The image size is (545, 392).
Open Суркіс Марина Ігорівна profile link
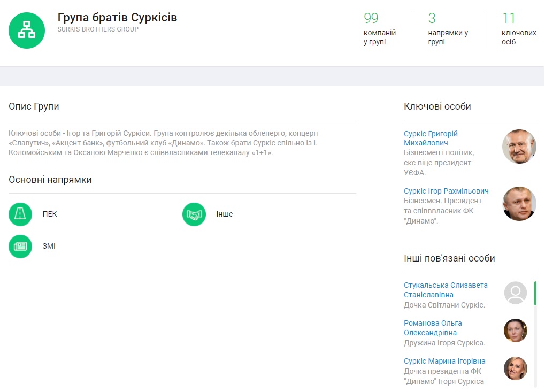[x=444, y=361]
